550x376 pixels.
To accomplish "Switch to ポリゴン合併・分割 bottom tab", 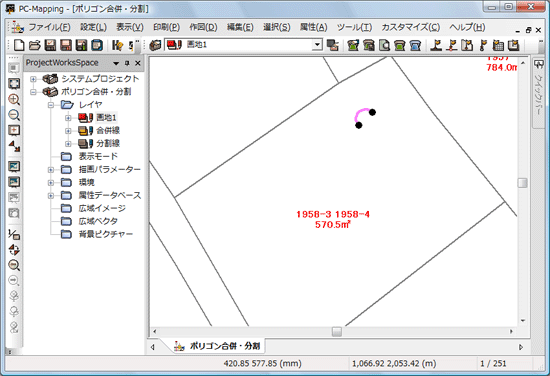I will (x=218, y=346).
